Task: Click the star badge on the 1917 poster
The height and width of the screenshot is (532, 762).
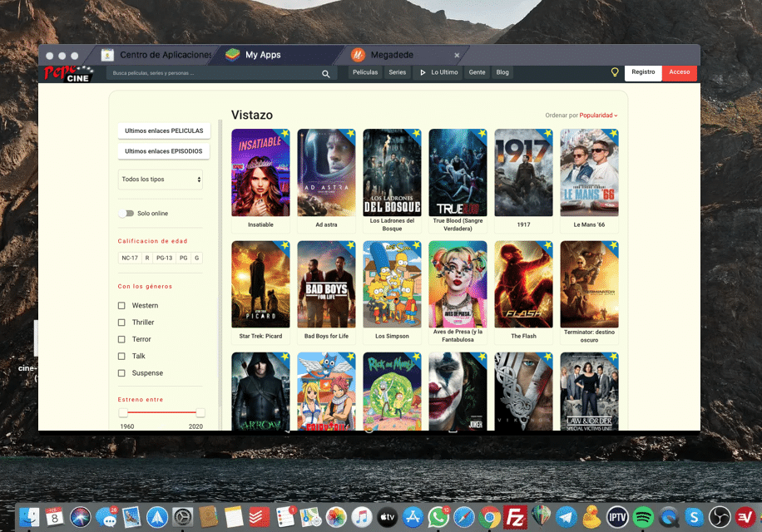Action: pyautogui.click(x=546, y=133)
